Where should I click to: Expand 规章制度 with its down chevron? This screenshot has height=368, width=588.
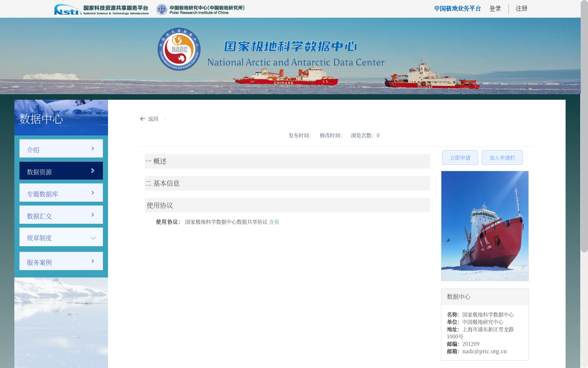pyautogui.click(x=93, y=238)
